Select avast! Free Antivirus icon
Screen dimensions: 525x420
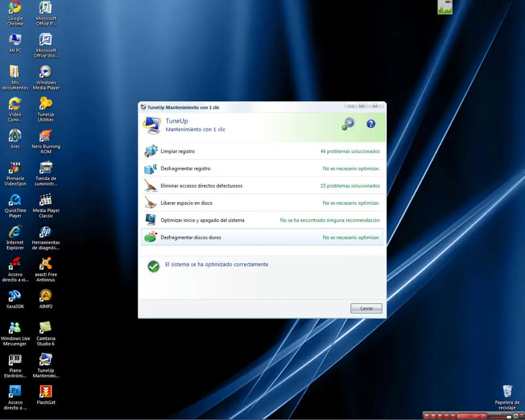(x=46, y=270)
